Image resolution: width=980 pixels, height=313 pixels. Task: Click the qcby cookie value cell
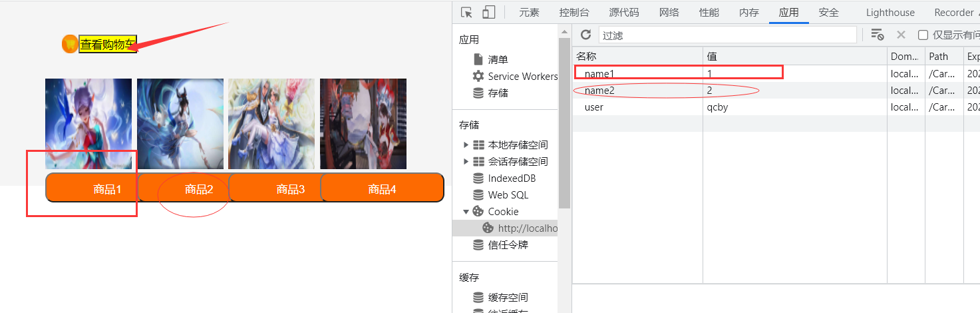click(x=795, y=107)
